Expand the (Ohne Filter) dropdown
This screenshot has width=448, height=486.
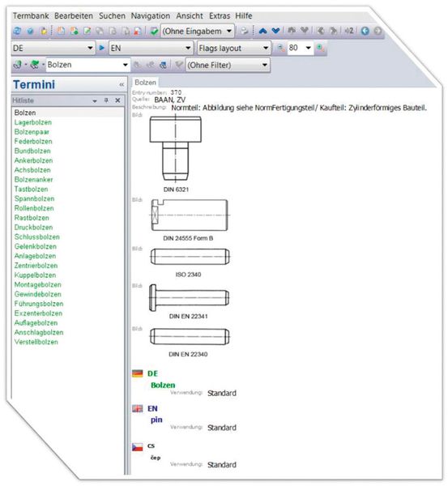coord(228,65)
